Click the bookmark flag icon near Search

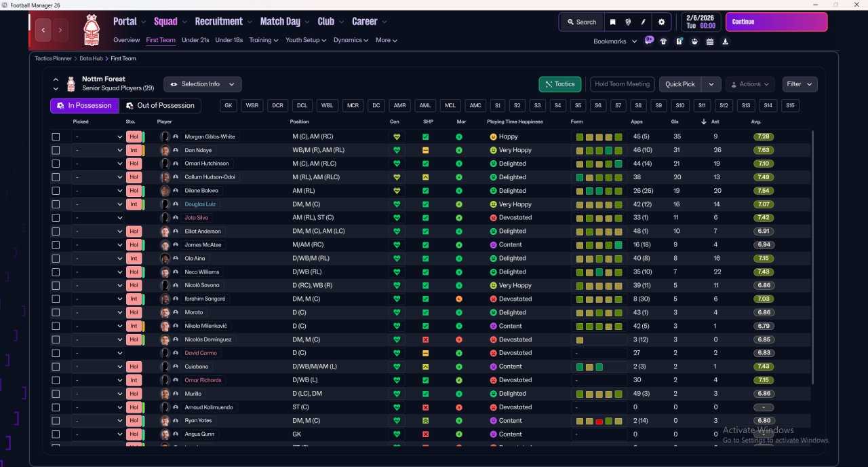(613, 22)
